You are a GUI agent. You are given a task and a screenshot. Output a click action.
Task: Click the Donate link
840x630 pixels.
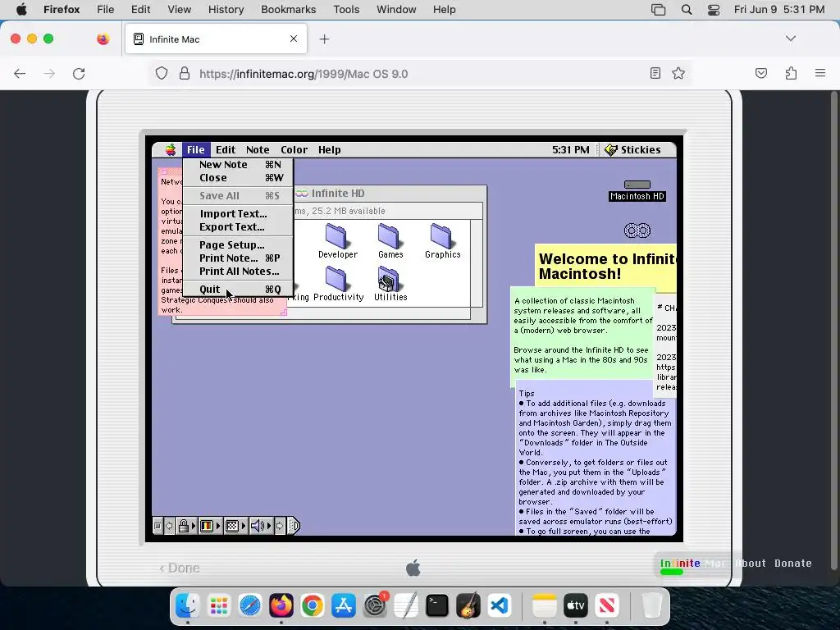[x=793, y=563]
